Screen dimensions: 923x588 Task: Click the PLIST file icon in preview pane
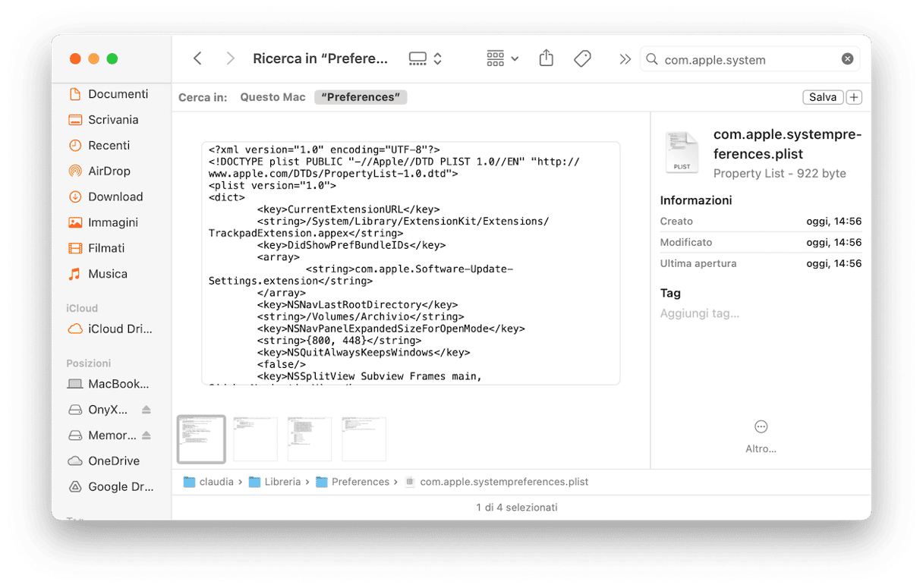[682, 153]
